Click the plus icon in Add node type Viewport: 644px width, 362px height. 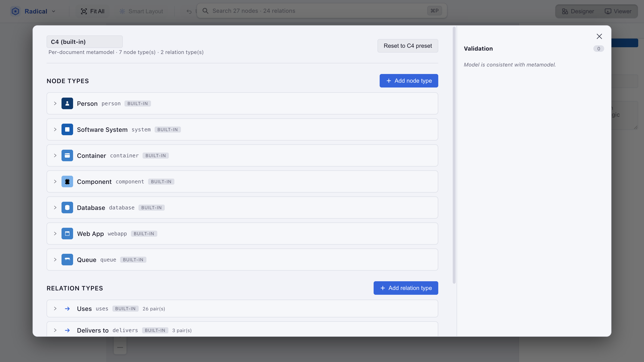pyautogui.click(x=389, y=81)
